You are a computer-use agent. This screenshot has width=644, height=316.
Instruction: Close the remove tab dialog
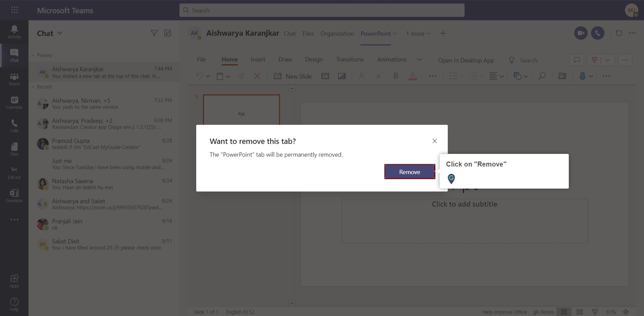tap(434, 141)
